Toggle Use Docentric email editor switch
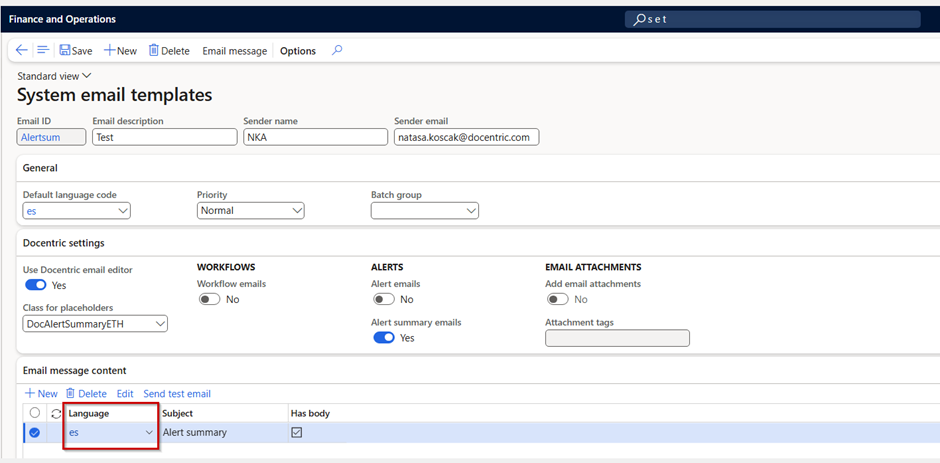The width and height of the screenshot is (940, 463). [35, 285]
